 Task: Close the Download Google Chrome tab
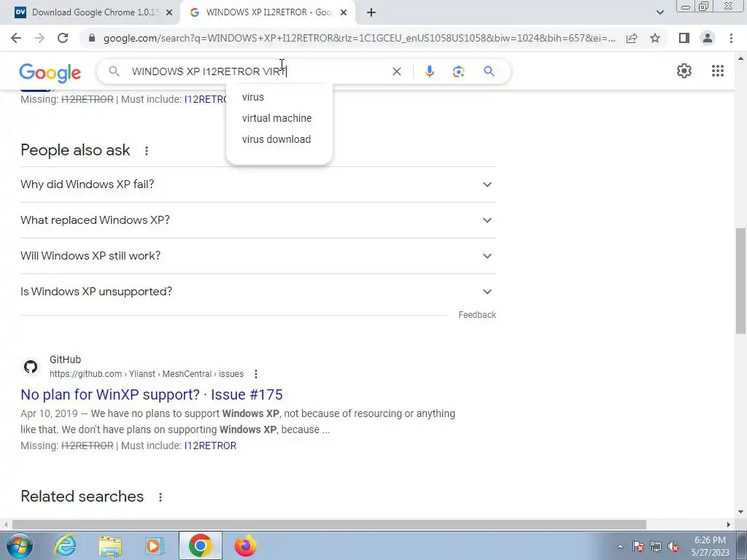point(169,12)
